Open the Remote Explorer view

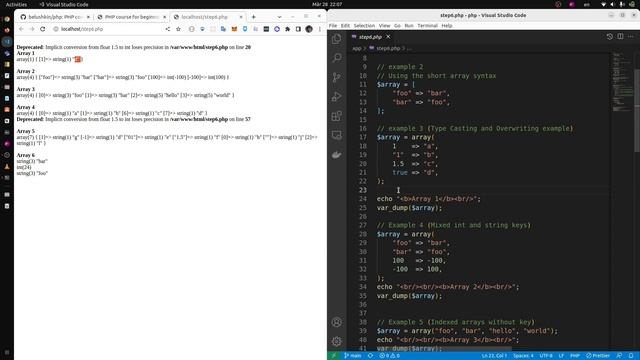pyautogui.click(x=337, y=135)
